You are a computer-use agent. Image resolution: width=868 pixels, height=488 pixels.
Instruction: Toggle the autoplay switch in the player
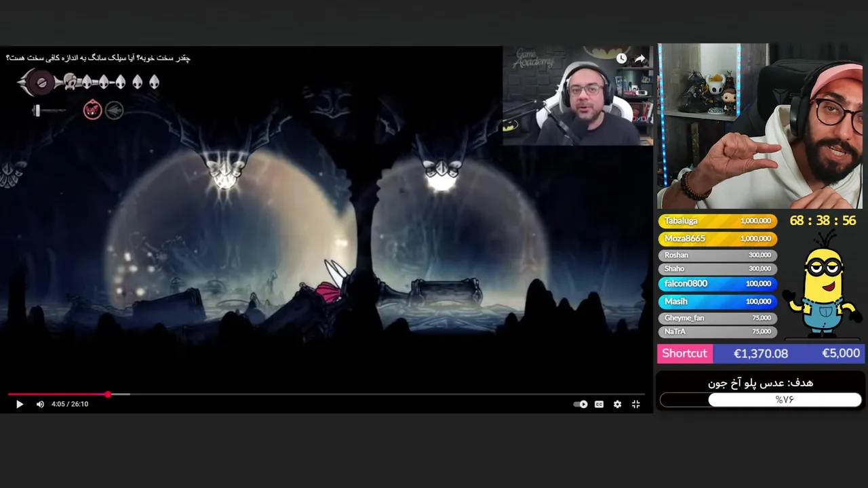pos(580,404)
